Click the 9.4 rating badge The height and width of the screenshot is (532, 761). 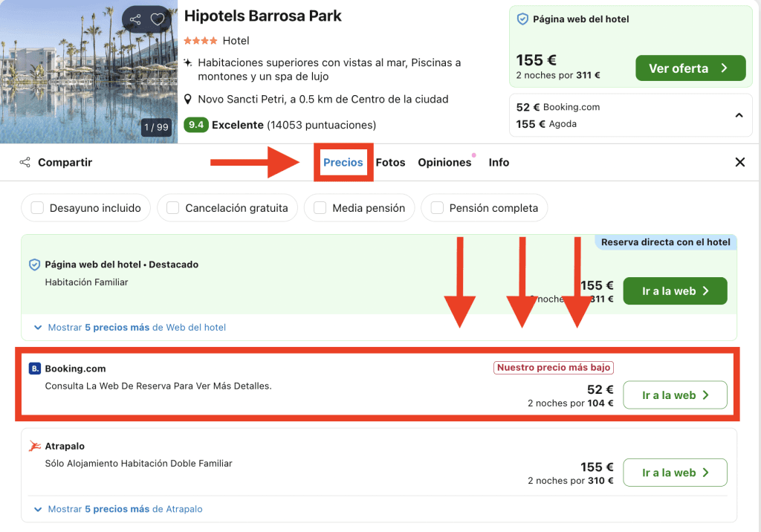(x=195, y=125)
